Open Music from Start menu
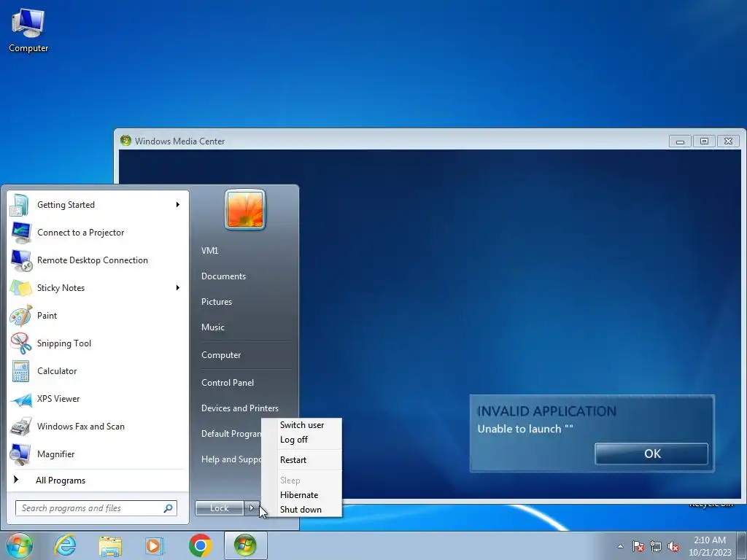The width and height of the screenshot is (747, 560). tap(213, 327)
